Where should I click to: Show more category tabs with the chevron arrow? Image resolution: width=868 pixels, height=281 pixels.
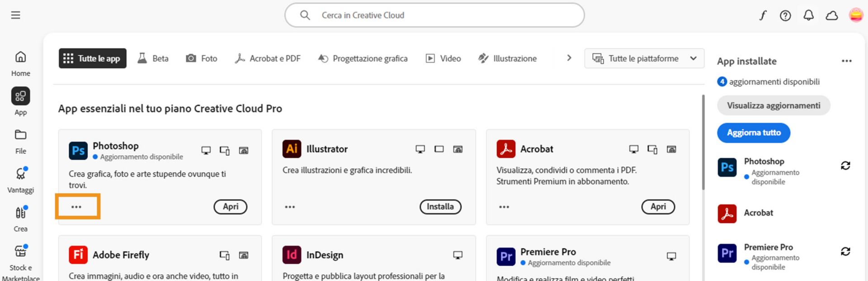pos(569,58)
